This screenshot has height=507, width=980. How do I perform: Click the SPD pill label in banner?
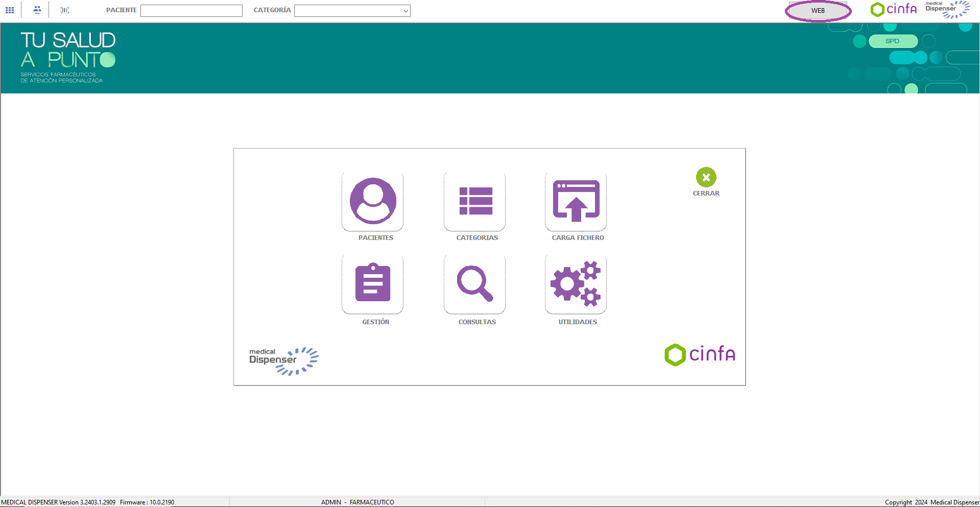click(x=892, y=41)
